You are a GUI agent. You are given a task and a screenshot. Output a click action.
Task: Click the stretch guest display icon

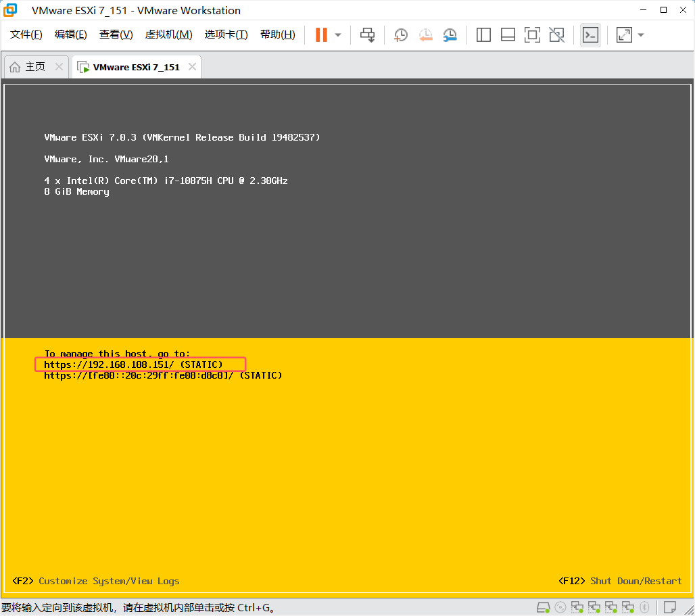pos(624,35)
